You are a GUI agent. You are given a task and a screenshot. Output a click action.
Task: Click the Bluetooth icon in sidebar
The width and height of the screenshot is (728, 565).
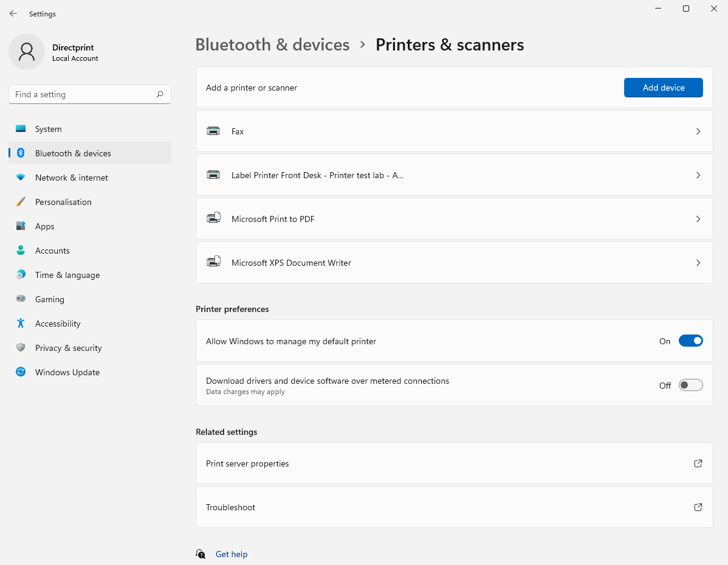[21, 153]
